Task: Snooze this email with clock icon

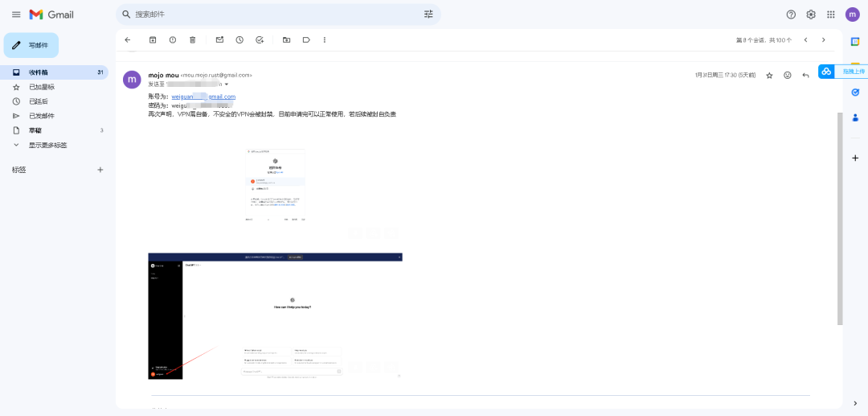Action: tap(240, 40)
